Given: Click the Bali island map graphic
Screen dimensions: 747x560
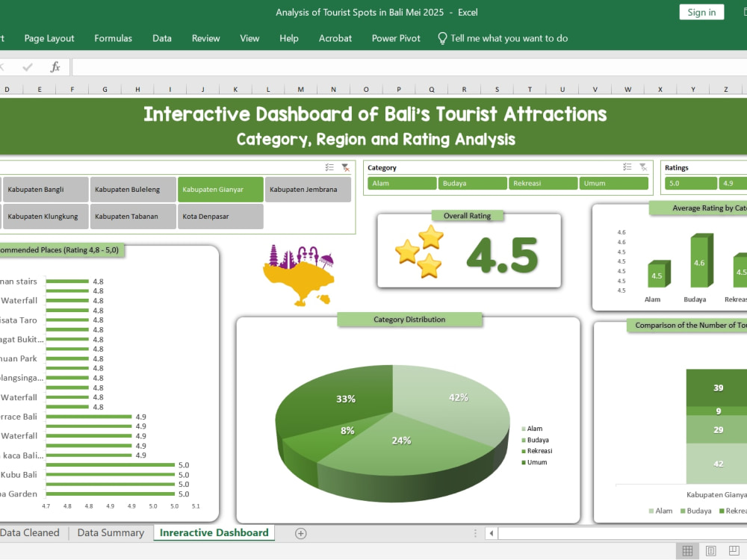Looking at the screenshot, I should [299, 276].
